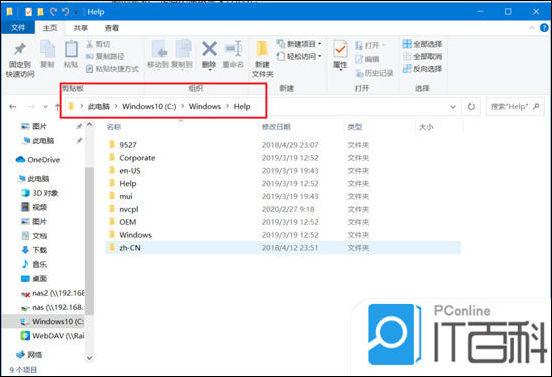The width and height of the screenshot is (552, 377).
Task: Click Copy path (复制路径)
Action: pyautogui.click(x=105, y=56)
